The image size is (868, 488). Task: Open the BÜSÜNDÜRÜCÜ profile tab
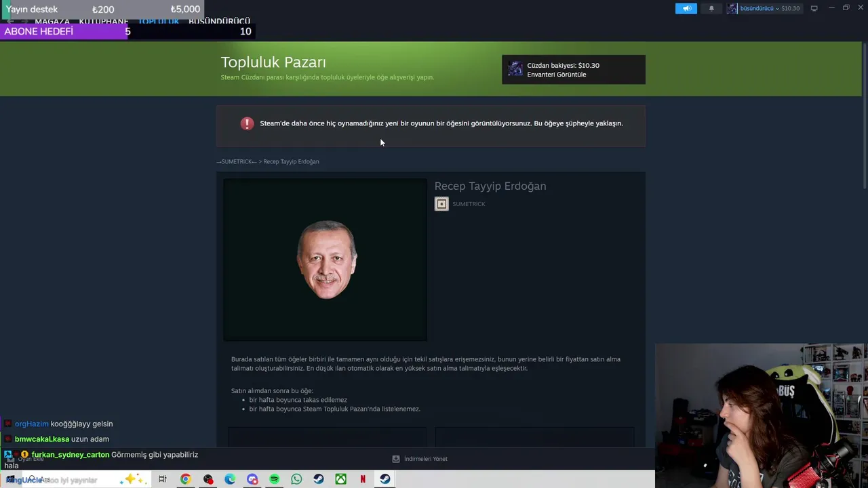(x=219, y=22)
